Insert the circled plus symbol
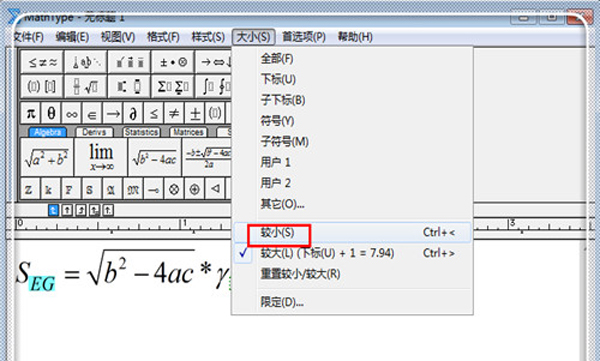 [194, 189]
